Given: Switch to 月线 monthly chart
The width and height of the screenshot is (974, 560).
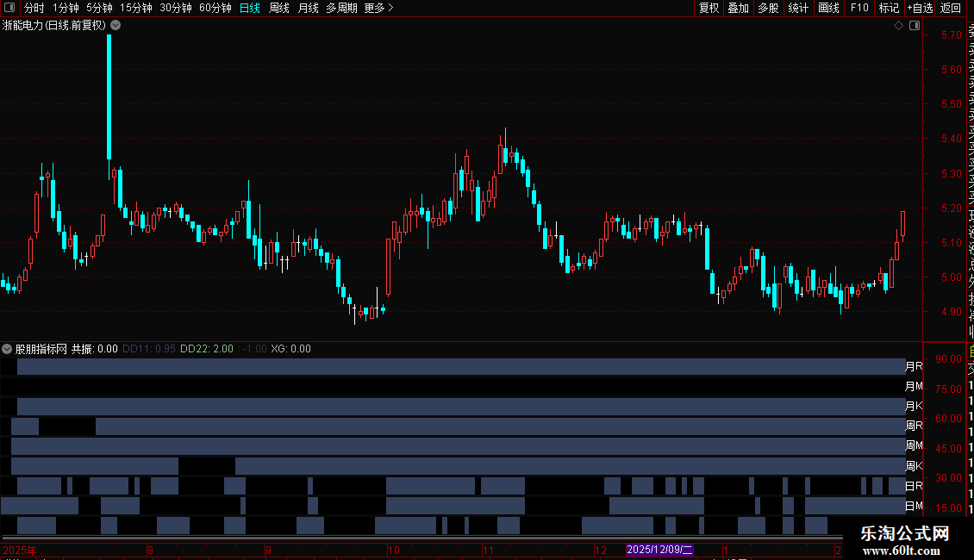Looking at the screenshot, I should (x=308, y=8).
